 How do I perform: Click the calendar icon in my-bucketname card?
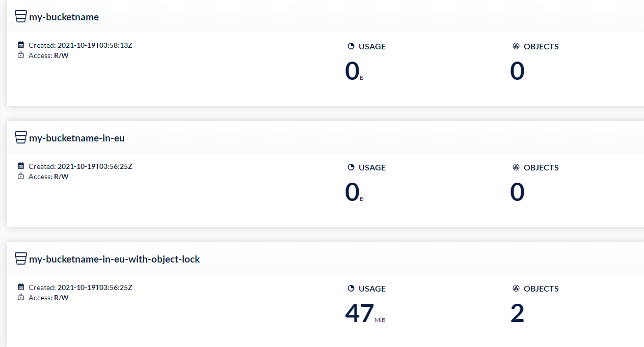(21, 45)
